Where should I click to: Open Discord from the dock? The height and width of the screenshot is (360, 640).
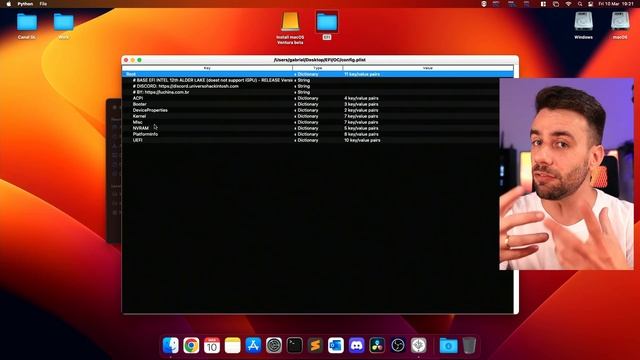click(x=356, y=345)
